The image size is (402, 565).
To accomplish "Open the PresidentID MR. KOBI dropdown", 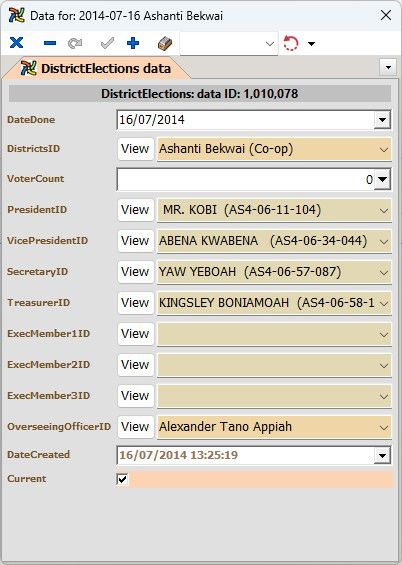I will pyautogui.click(x=274, y=210).
